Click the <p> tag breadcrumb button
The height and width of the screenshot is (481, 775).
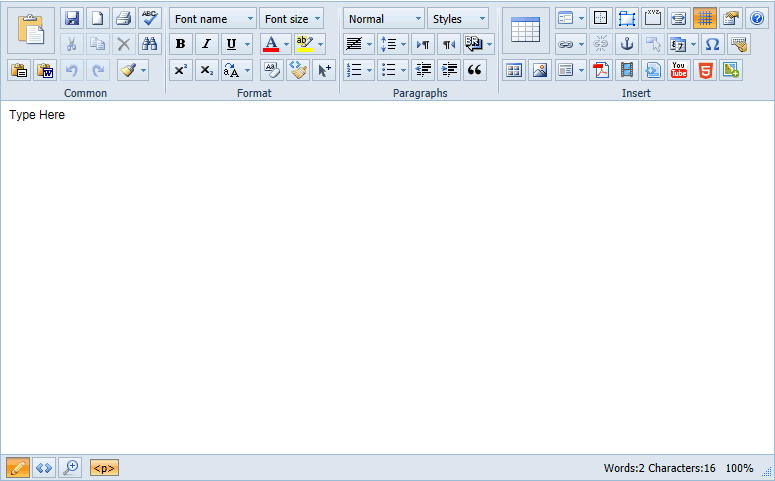(104, 467)
